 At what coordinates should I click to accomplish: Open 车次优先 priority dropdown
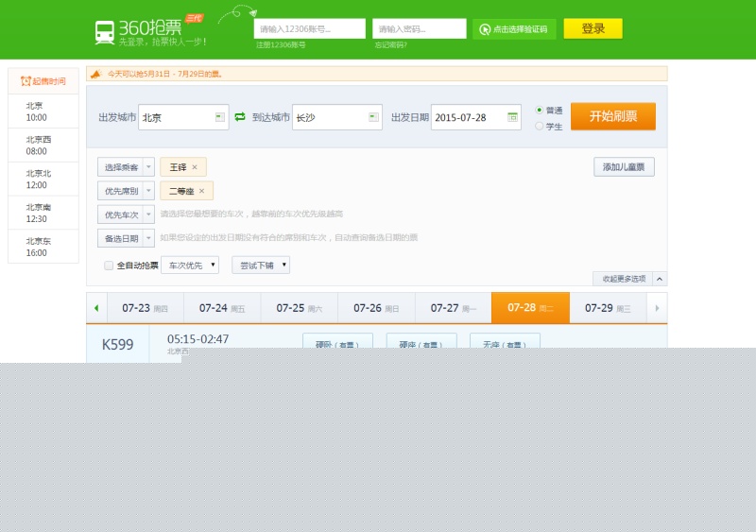coord(190,266)
